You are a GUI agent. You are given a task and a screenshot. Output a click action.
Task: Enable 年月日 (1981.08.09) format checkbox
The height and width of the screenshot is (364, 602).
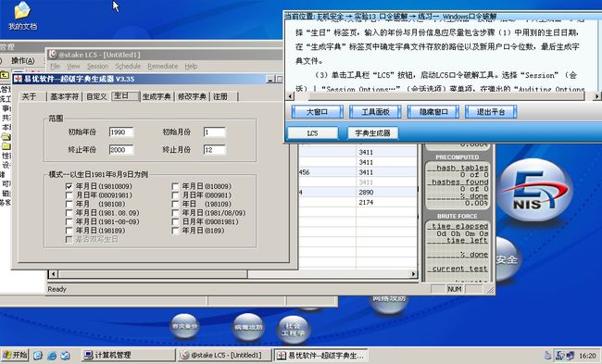pos(69,213)
